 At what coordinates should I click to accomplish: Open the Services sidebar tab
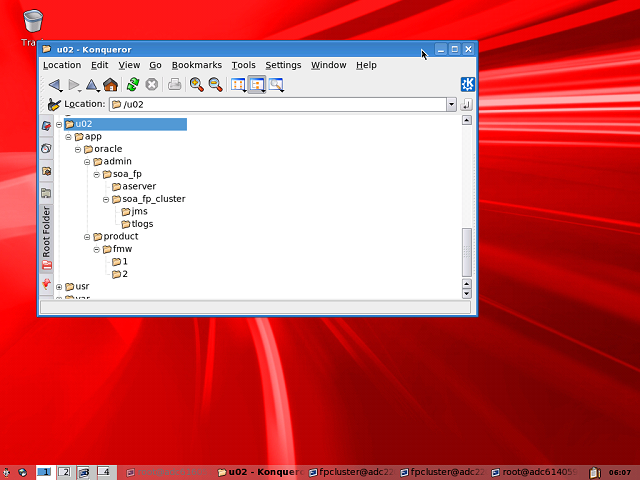[46, 284]
